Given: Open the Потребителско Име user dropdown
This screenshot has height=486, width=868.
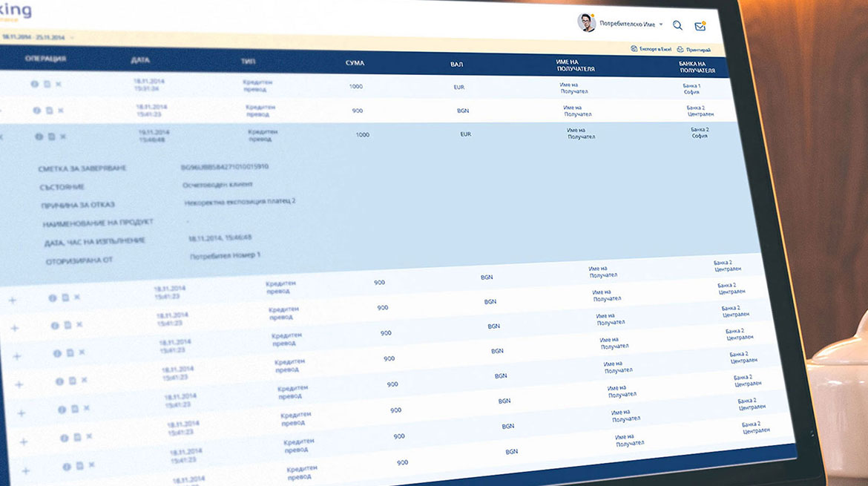Looking at the screenshot, I should [x=631, y=24].
